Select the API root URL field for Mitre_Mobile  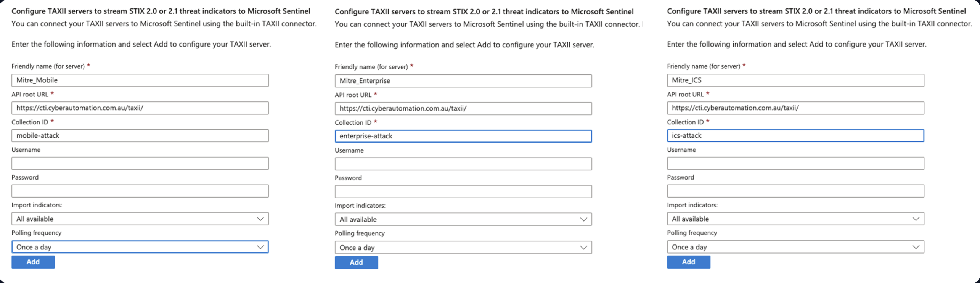tap(140, 108)
